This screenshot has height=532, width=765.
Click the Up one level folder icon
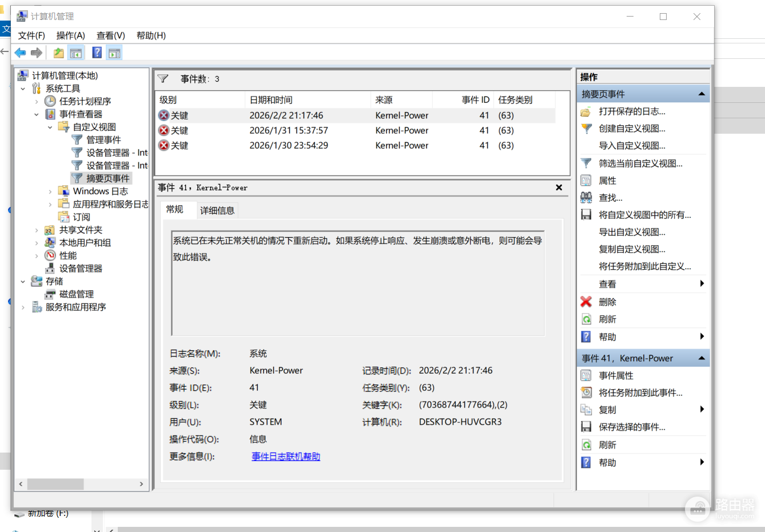click(x=59, y=53)
